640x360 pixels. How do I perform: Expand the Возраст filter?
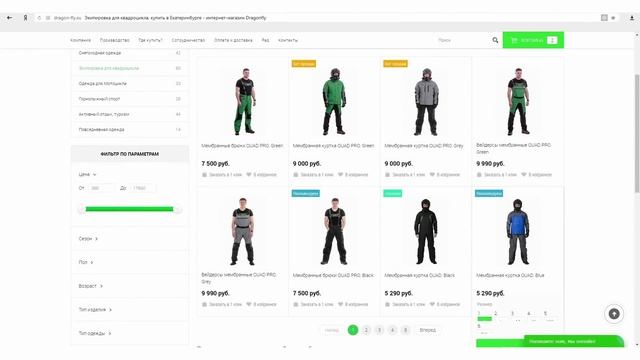click(x=91, y=286)
